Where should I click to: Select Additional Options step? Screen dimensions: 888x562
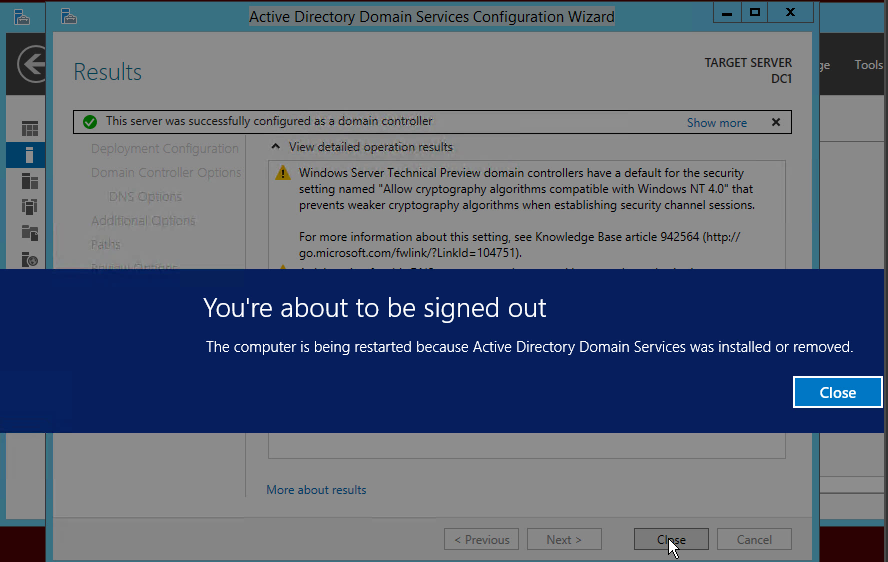click(x=143, y=220)
